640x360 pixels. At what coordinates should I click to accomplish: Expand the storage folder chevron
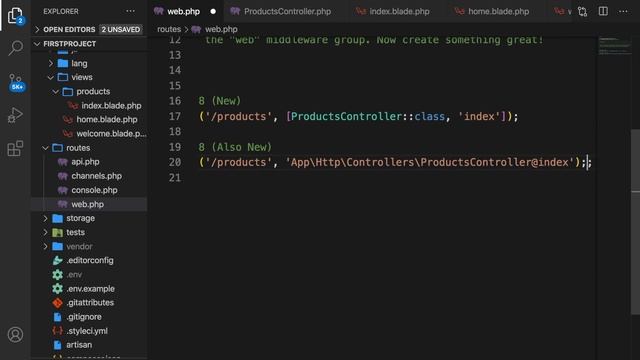coord(45,218)
